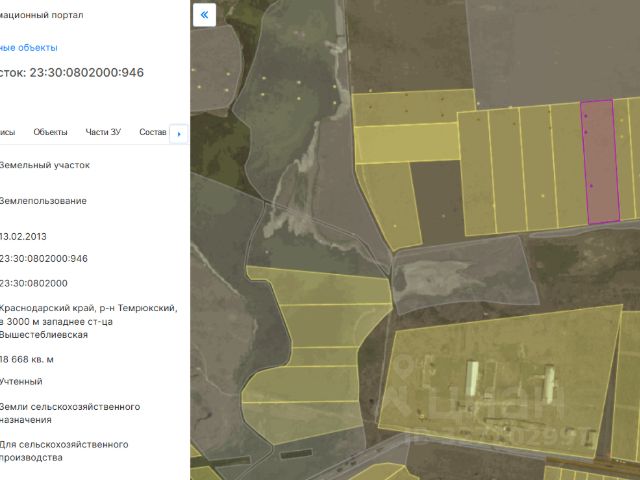Screen dimensions: 640x480
Task: Select the area value 18 668 кв. м
Action: 27,359
